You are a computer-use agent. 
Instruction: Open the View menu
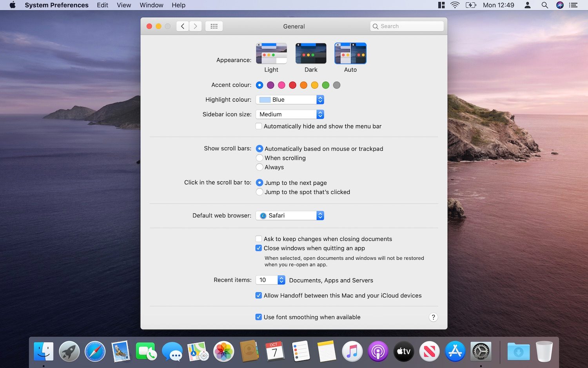[124, 5]
